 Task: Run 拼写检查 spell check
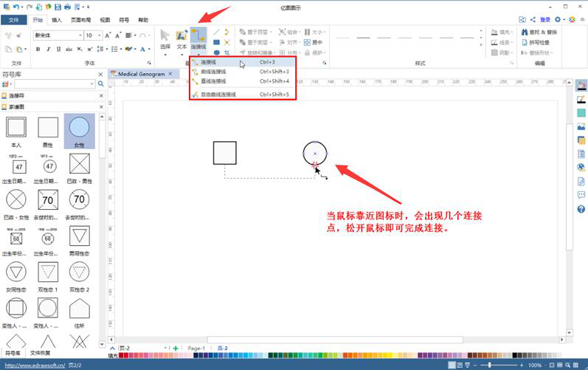click(x=536, y=42)
